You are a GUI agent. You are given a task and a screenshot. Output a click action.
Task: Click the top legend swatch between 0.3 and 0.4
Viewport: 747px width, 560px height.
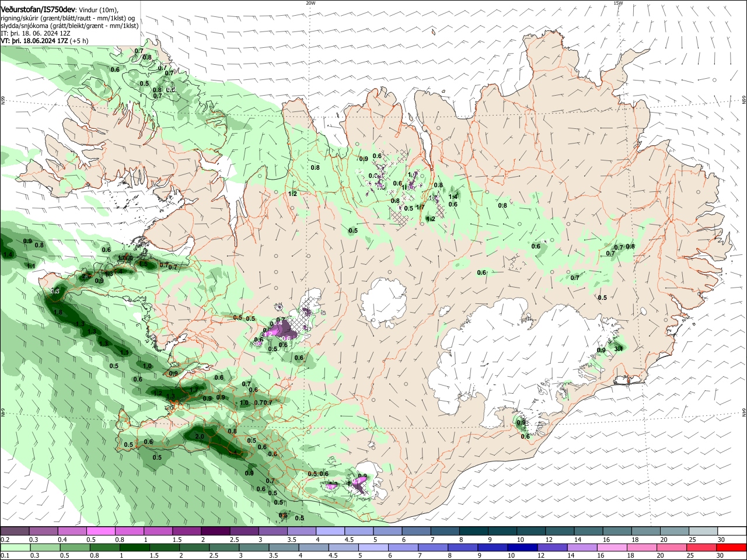pyautogui.click(x=43, y=531)
